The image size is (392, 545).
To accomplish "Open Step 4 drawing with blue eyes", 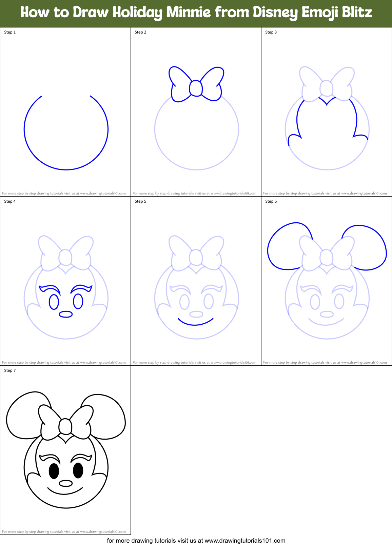I will [66, 287].
